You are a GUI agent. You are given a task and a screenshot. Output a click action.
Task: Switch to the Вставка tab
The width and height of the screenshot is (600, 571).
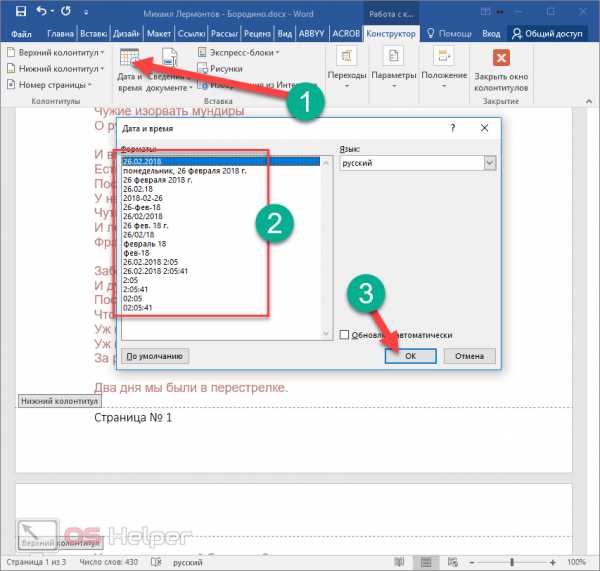93,34
